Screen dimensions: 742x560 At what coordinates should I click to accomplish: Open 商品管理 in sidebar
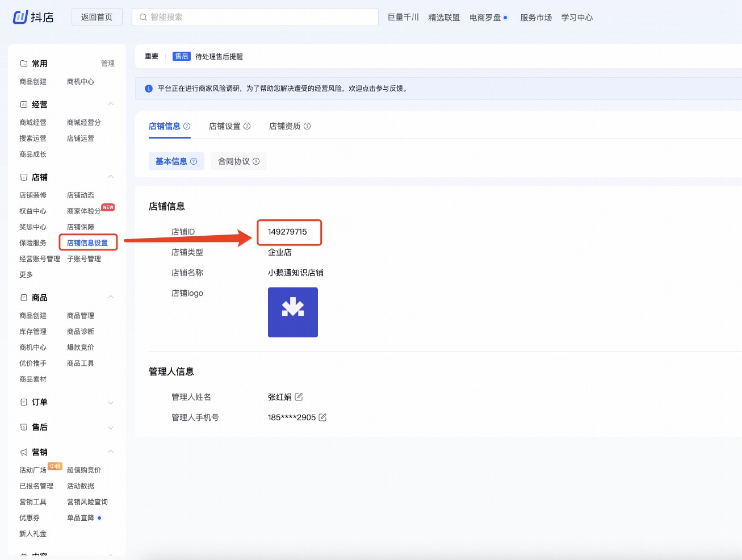coord(81,315)
